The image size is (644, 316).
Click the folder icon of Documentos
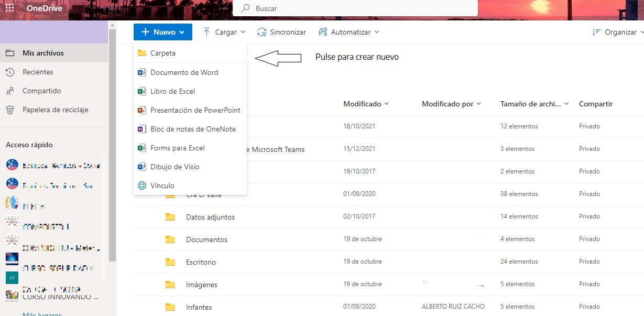tap(170, 239)
